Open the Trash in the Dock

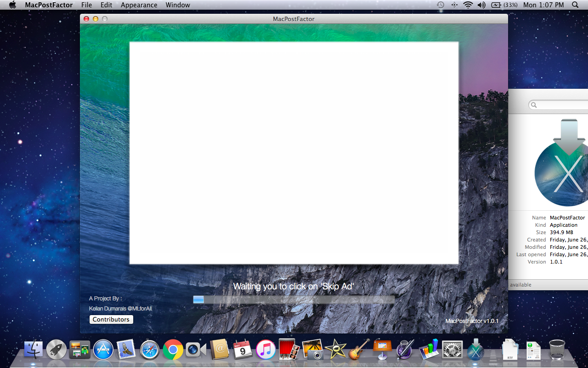coord(557,350)
